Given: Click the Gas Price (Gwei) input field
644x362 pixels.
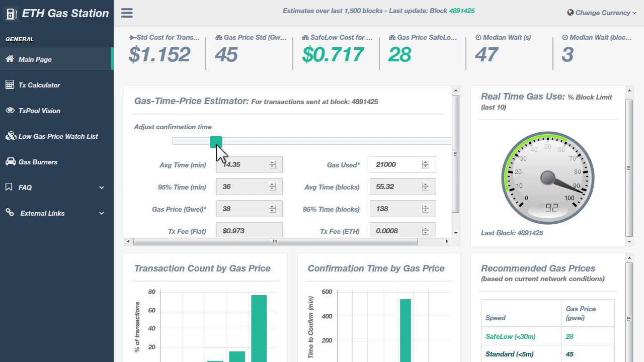Looking at the screenshot, I should (249, 209).
